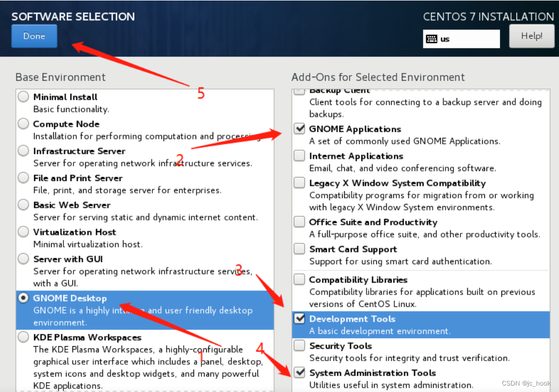Enable Legacy X Window System Compatibility
The width and height of the screenshot is (559, 392).
299,183
